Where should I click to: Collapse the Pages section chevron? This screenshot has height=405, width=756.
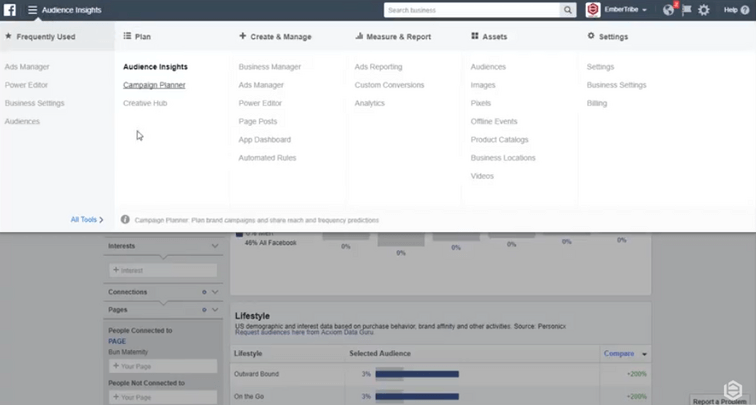click(x=215, y=310)
